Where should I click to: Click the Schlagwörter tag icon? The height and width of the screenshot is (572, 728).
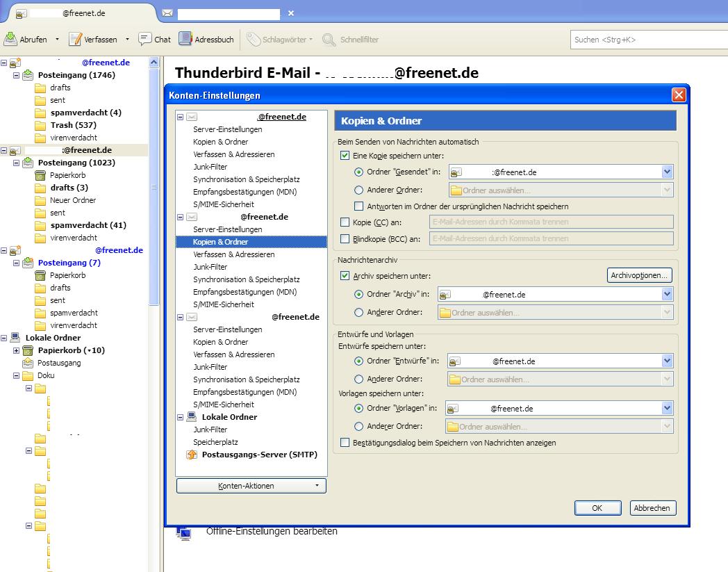[x=254, y=40]
